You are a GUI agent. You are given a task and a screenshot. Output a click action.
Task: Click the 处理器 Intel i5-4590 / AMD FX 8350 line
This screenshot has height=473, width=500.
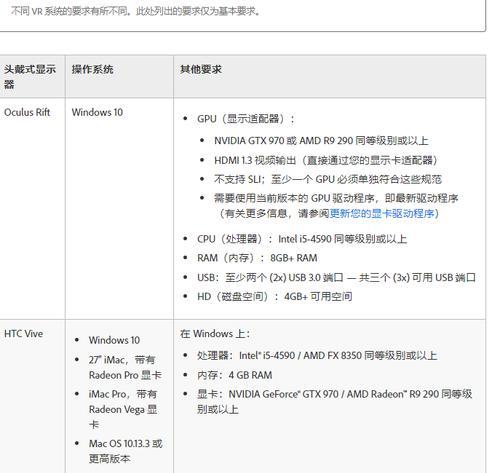(x=317, y=356)
